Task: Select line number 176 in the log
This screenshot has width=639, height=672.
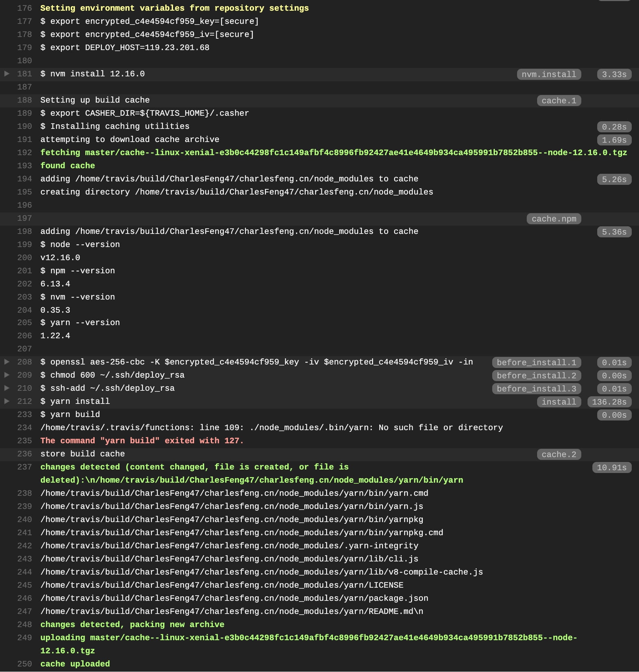Action: point(25,8)
